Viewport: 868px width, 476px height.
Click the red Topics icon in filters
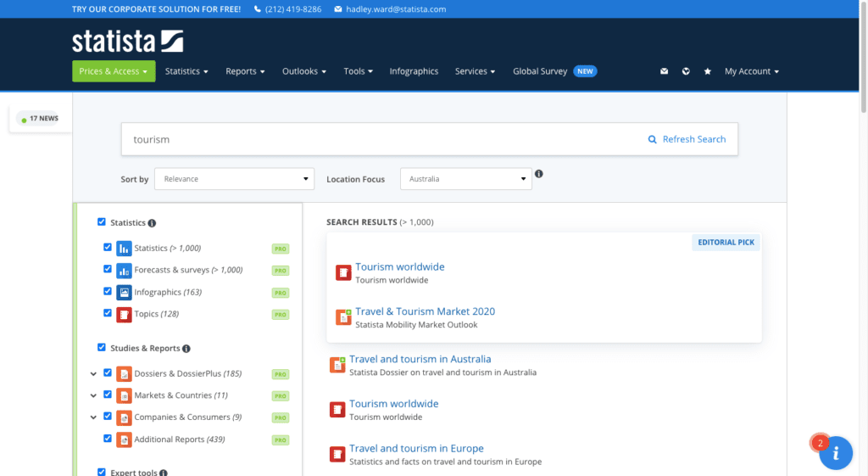pyautogui.click(x=124, y=314)
